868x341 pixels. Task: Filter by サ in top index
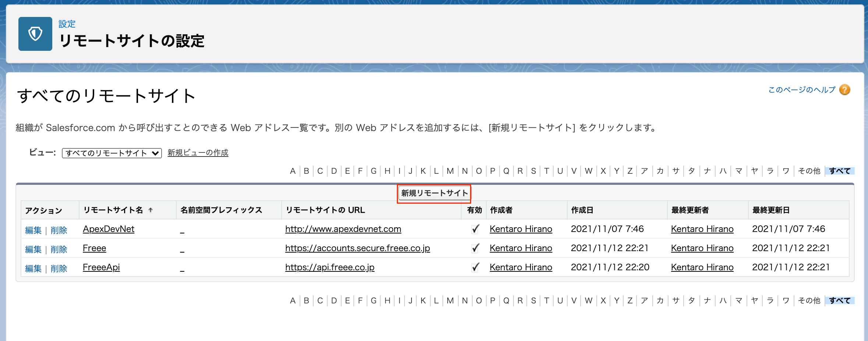pos(676,171)
